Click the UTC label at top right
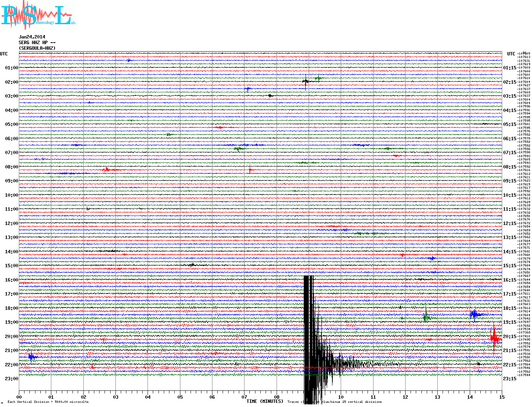532x407 pixels. click(511, 54)
